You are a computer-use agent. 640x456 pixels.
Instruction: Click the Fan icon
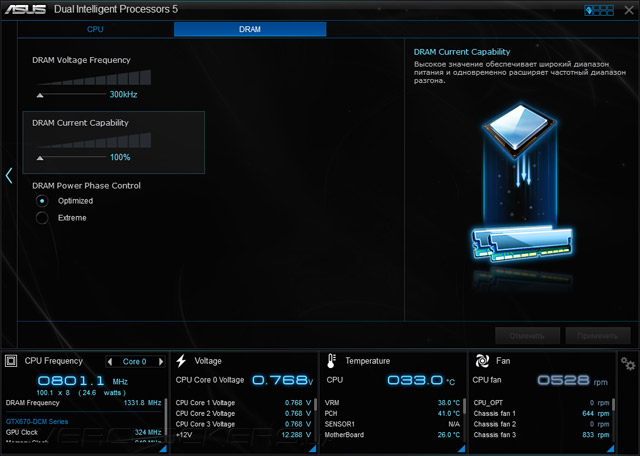(482, 361)
